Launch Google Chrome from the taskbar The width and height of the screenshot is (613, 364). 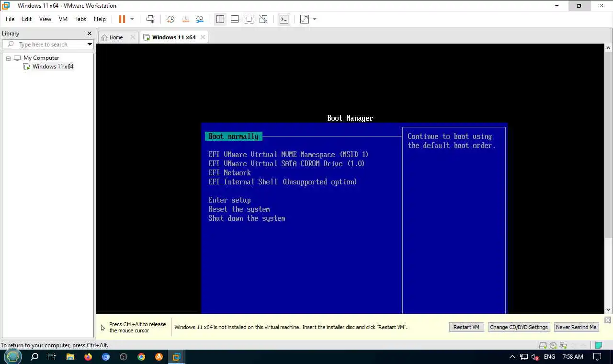141,357
